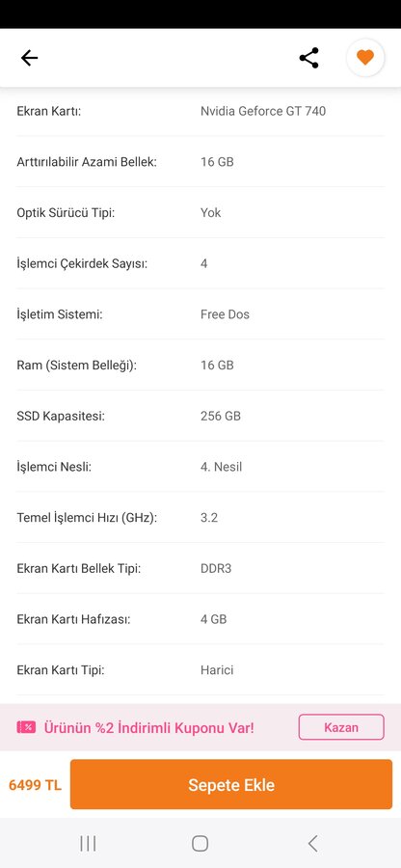
Task: Tap the Android navigation back chevron
Action: [312, 843]
